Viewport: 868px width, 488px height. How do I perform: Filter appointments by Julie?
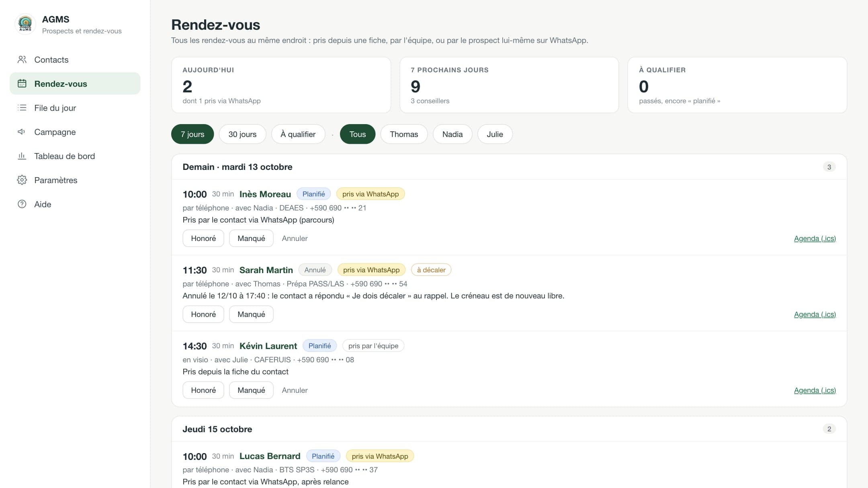(495, 134)
